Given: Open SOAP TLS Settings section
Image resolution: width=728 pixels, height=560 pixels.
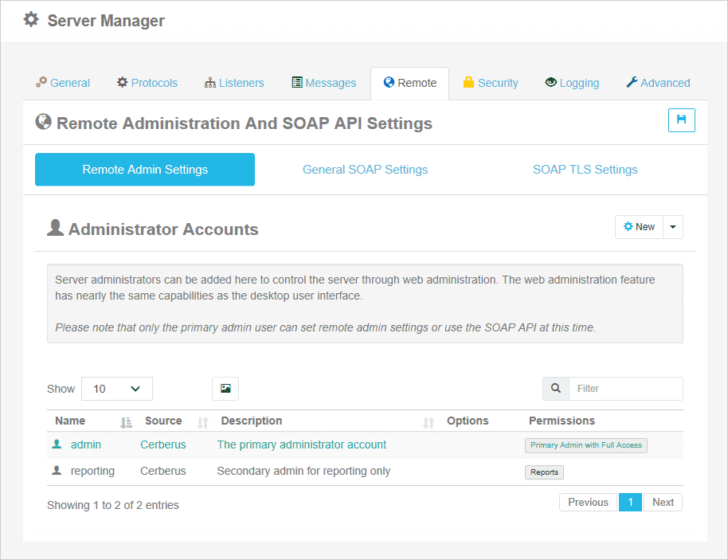Looking at the screenshot, I should (585, 170).
